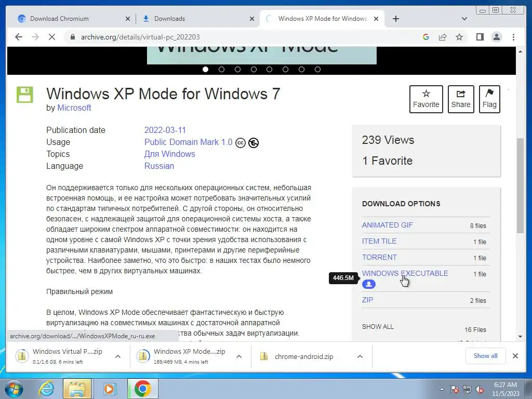Screen dimensions: 532x399
Task: Click the address bar URL
Action: (140, 37)
